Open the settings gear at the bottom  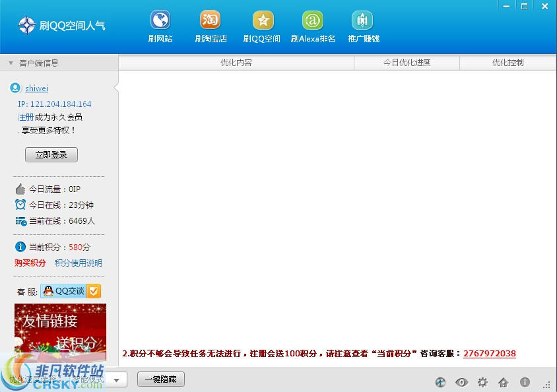pos(482,381)
